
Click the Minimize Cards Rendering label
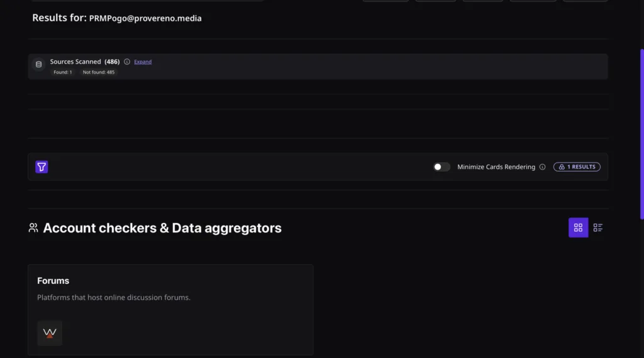pyautogui.click(x=496, y=167)
